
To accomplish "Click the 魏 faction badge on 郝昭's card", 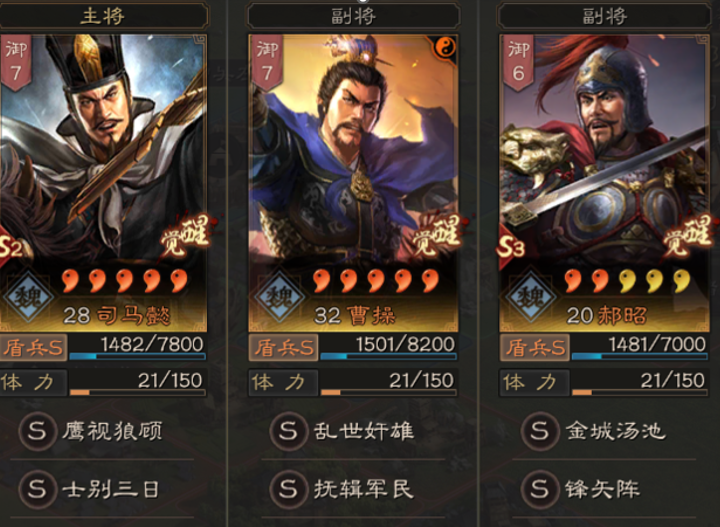I will click(530, 296).
